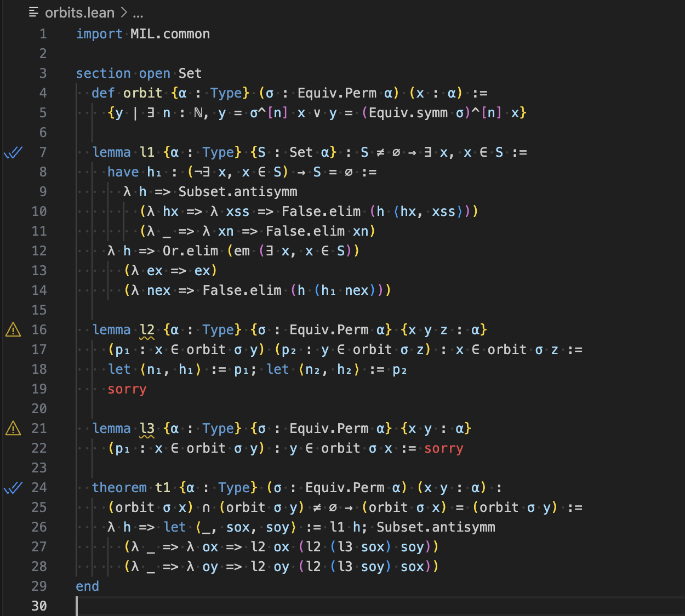The height and width of the screenshot is (616, 685).
Task: Click the squiggly-underlined l2 lemma name
Action: pyautogui.click(x=147, y=330)
